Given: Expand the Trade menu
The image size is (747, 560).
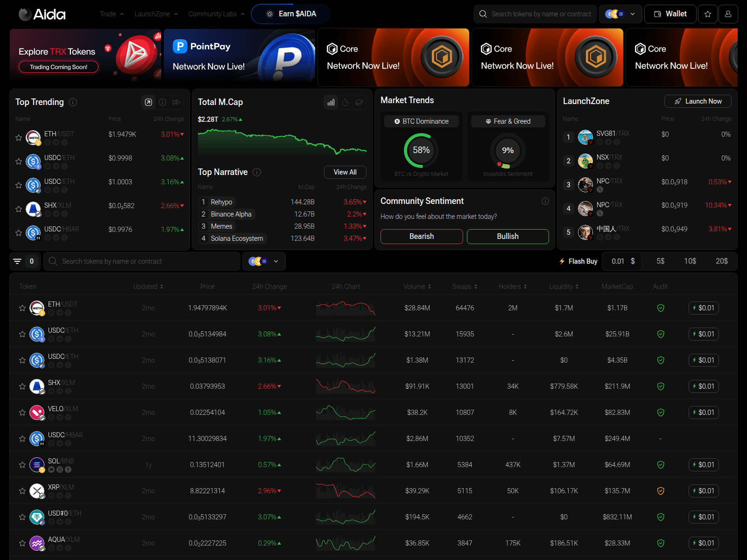Looking at the screenshot, I should 112,14.
